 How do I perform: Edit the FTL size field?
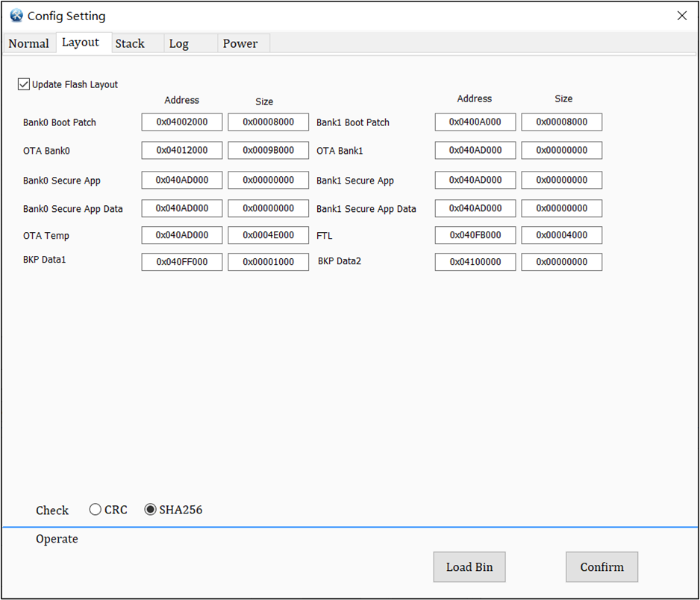[x=561, y=235]
